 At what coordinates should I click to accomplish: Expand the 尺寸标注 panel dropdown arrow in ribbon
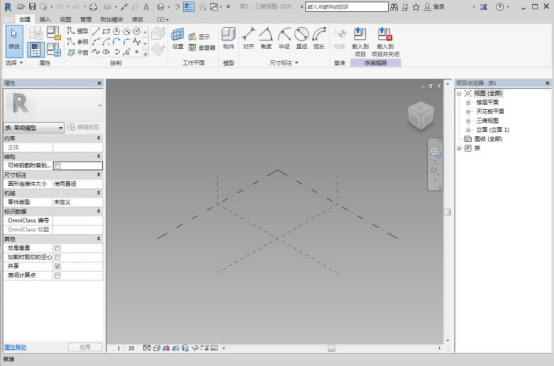[x=297, y=63]
